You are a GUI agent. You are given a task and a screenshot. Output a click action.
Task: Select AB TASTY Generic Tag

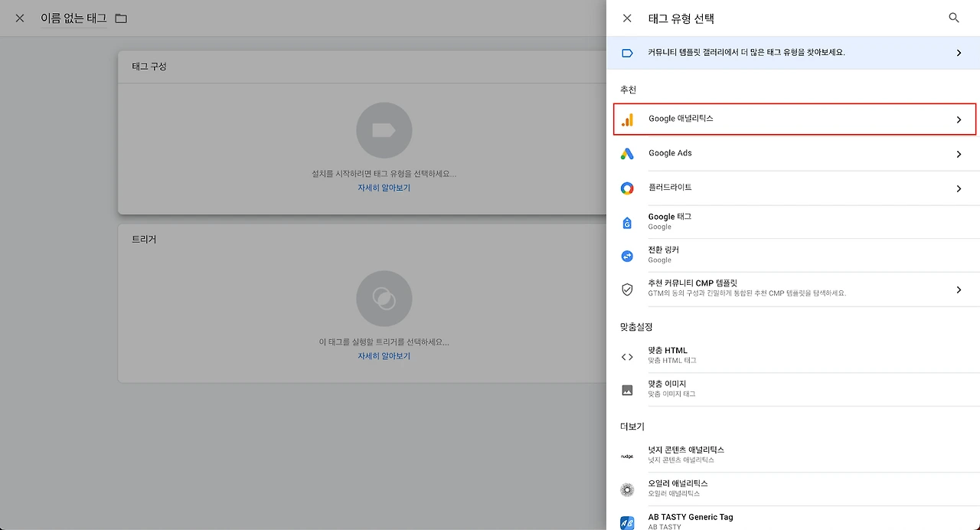coord(793,519)
